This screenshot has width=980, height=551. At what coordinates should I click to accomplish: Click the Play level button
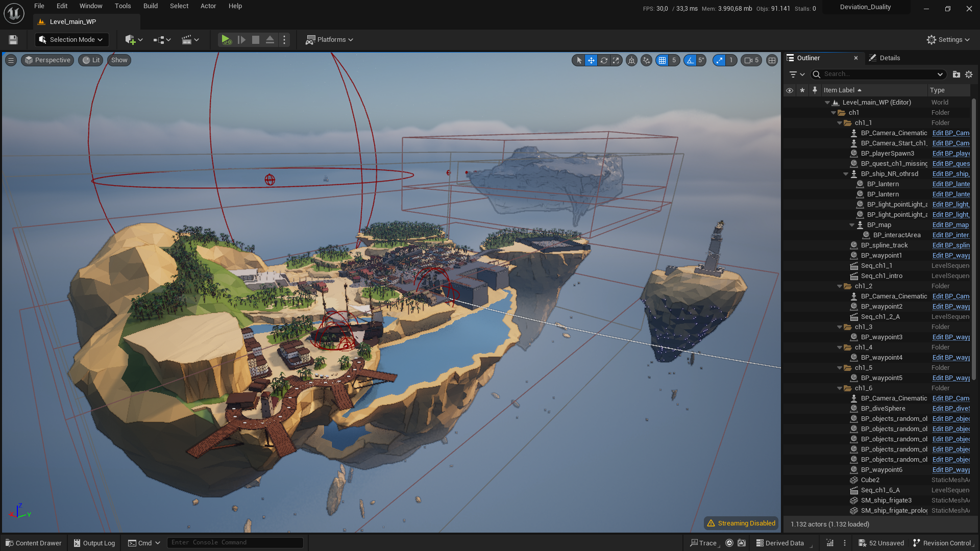[x=226, y=40]
